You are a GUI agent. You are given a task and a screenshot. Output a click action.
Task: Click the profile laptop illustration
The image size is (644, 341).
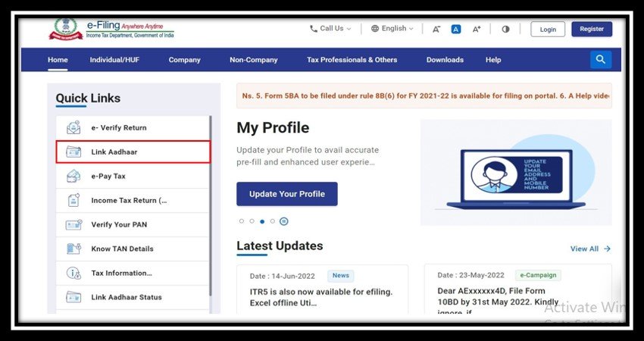(x=516, y=173)
